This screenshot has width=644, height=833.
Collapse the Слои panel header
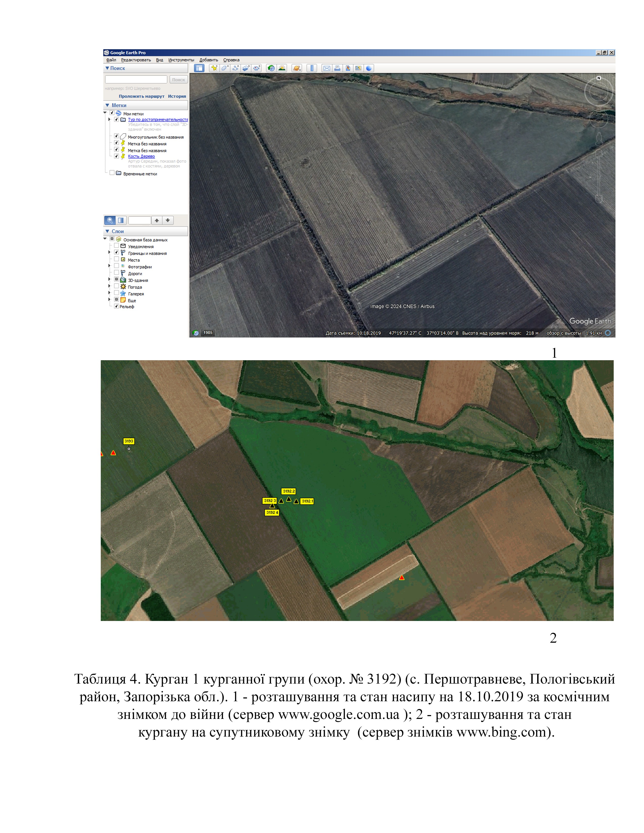click(x=107, y=231)
